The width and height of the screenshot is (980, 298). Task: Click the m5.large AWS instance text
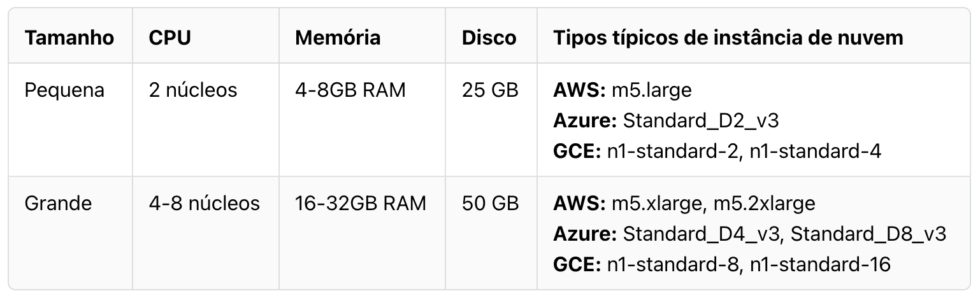click(x=651, y=90)
